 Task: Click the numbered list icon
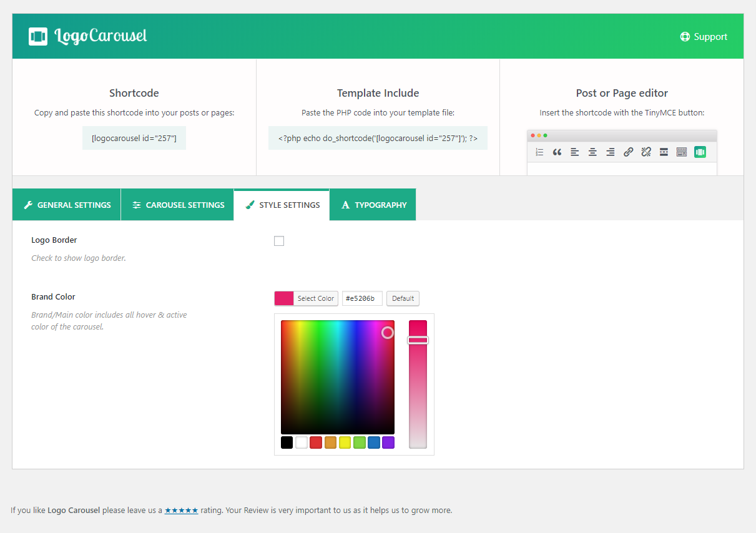[539, 152]
